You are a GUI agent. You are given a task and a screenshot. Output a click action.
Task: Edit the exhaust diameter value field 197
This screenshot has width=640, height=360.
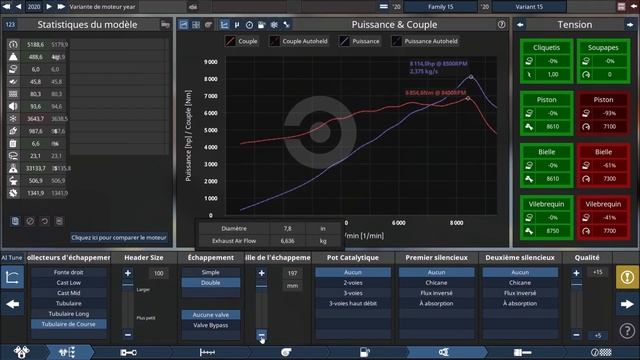coord(292,273)
